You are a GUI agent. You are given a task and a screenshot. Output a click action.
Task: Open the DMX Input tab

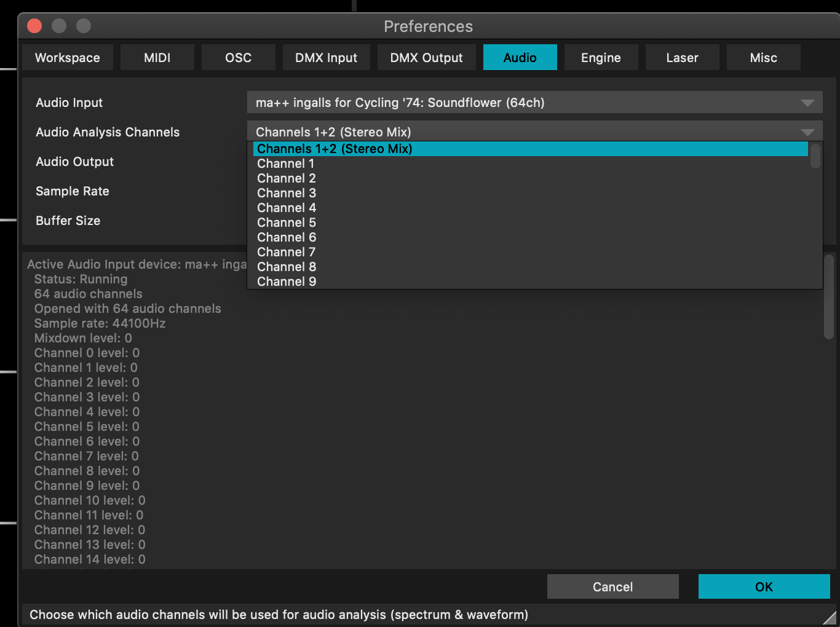click(326, 57)
